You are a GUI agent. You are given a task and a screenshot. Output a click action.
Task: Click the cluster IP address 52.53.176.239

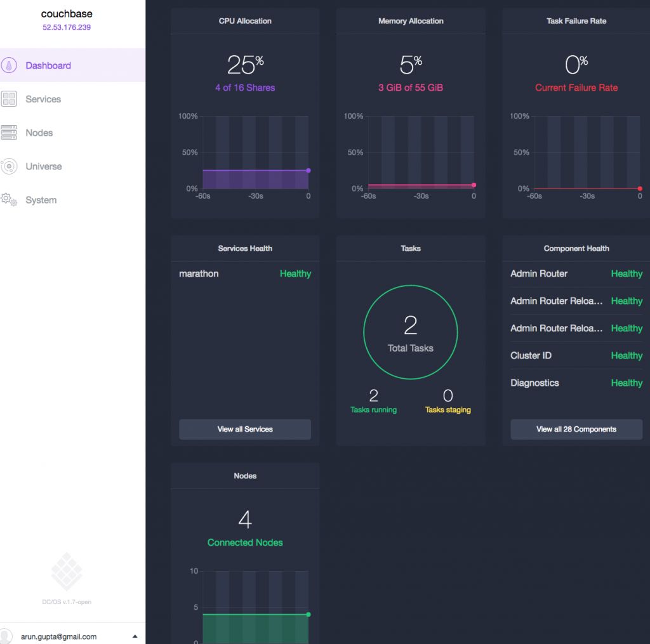(x=66, y=27)
